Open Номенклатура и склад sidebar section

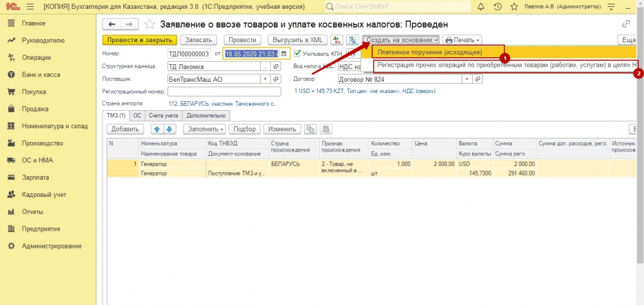[x=55, y=126]
